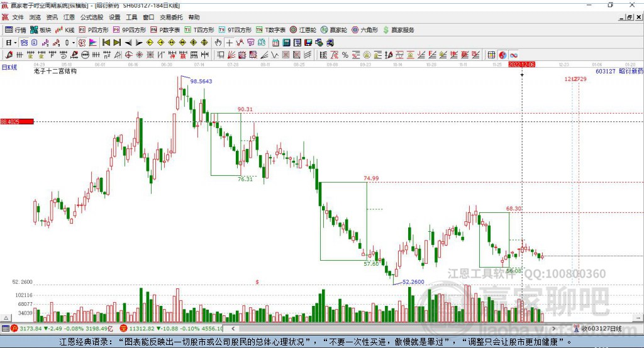Click the 603127 stock code
644x348 pixels.
click(606, 71)
